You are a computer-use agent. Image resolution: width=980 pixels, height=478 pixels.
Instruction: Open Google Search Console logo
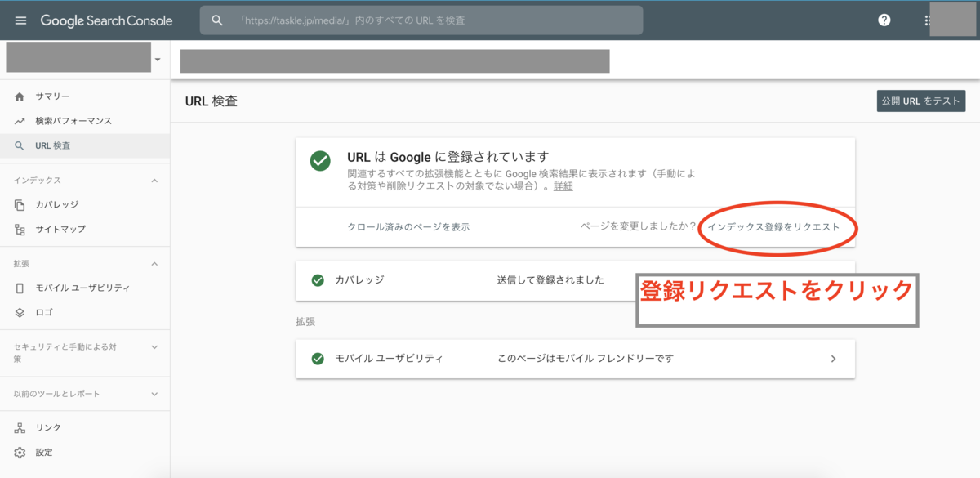tap(106, 20)
